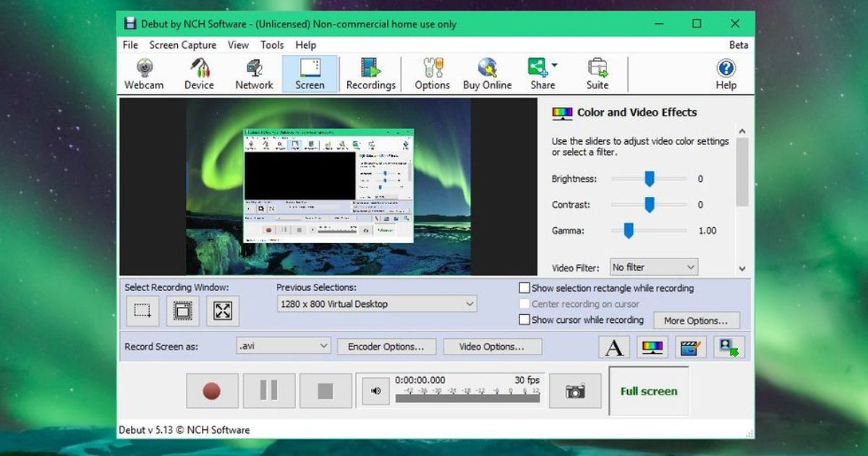This screenshot has width=868, height=456.
Task: Select the full screen recording window icon
Action: point(223,311)
